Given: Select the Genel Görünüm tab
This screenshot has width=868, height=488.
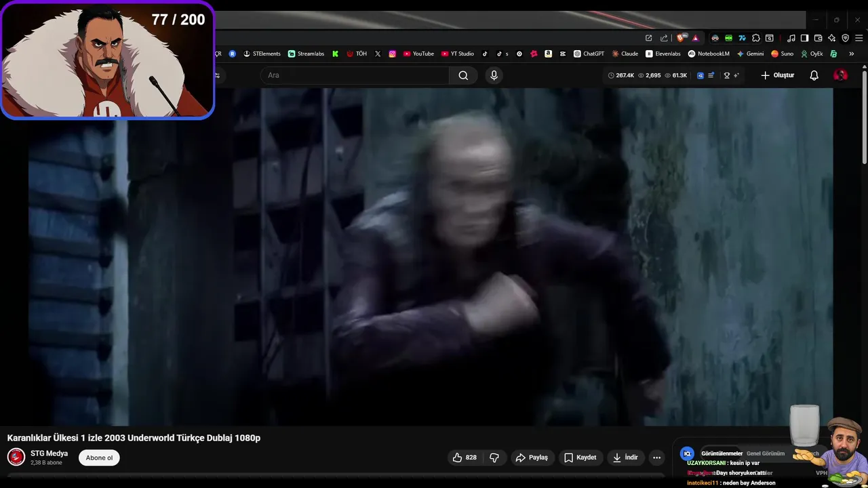Looking at the screenshot, I should (x=766, y=453).
